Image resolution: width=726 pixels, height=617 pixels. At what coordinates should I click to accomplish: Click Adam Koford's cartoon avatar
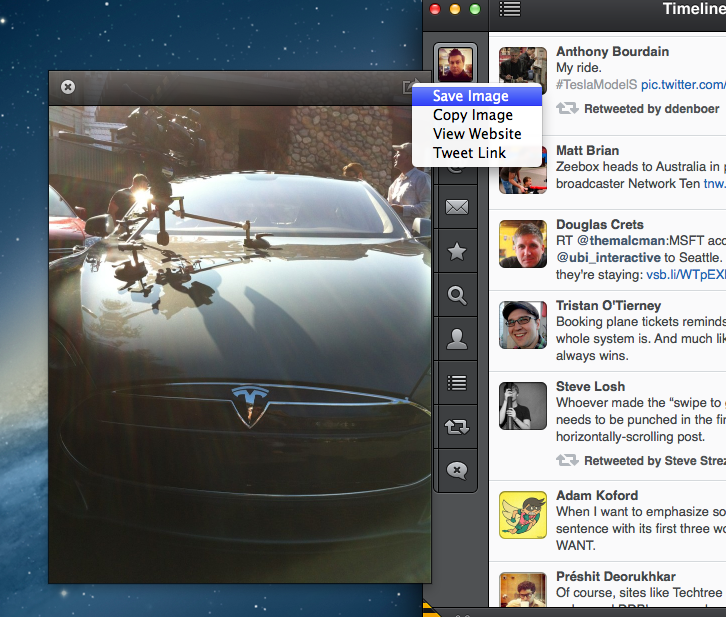tap(523, 515)
